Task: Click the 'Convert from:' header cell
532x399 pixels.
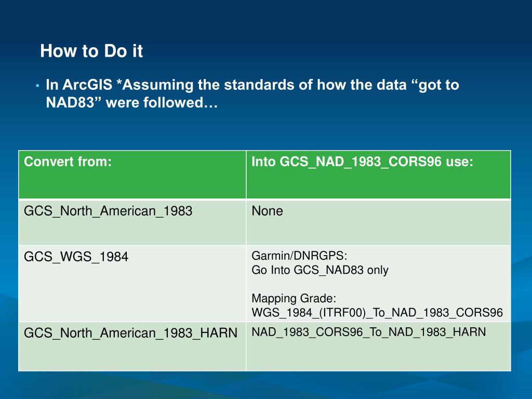Action: pos(132,175)
